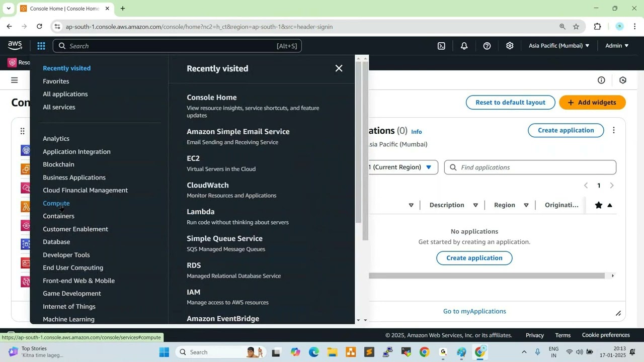Click the browser reload button
Viewport: 644px width, 362px height.
click(x=39, y=27)
